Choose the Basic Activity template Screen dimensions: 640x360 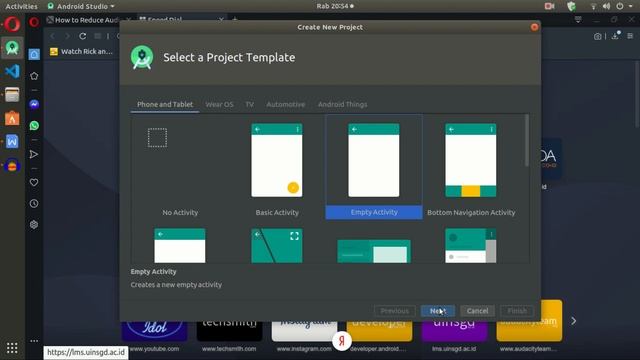277,167
